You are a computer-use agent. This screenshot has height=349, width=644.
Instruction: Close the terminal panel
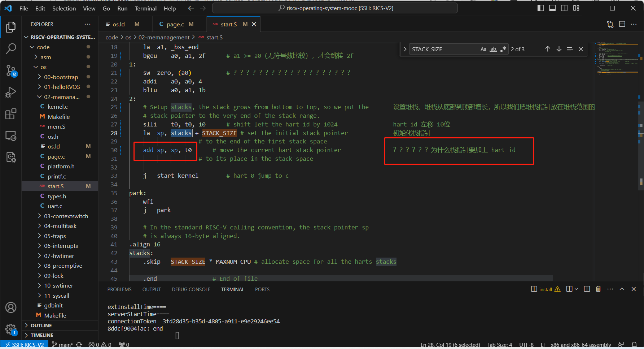[x=634, y=289]
